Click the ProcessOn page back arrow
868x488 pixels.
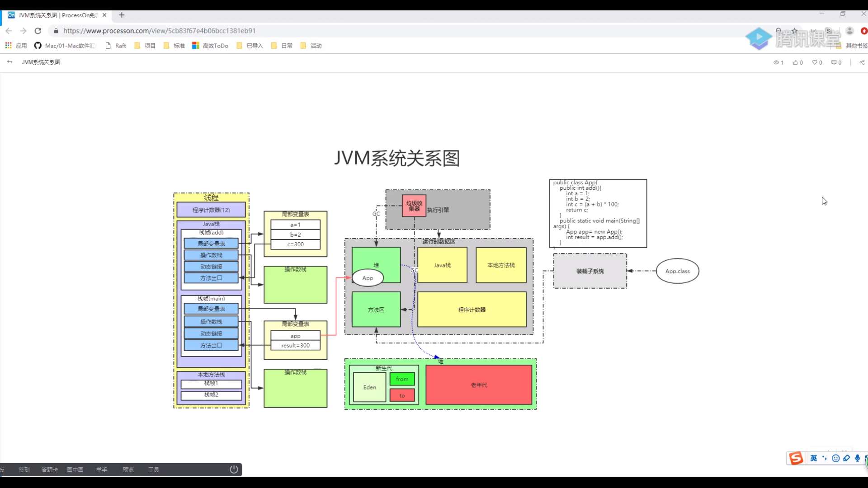click(9, 62)
